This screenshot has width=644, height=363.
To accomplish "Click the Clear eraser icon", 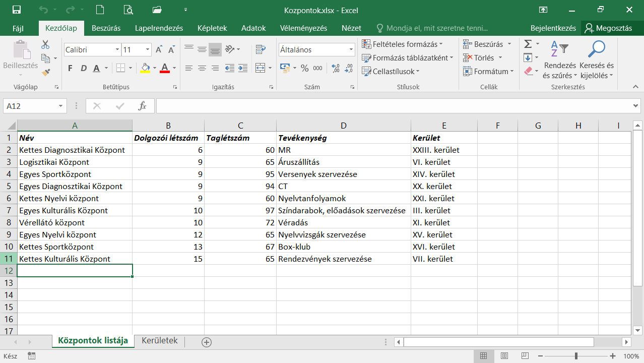I will 528,71.
